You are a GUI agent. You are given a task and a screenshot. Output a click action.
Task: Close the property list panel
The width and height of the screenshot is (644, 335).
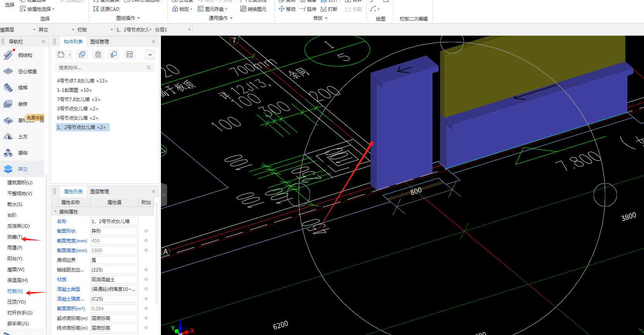point(154,191)
